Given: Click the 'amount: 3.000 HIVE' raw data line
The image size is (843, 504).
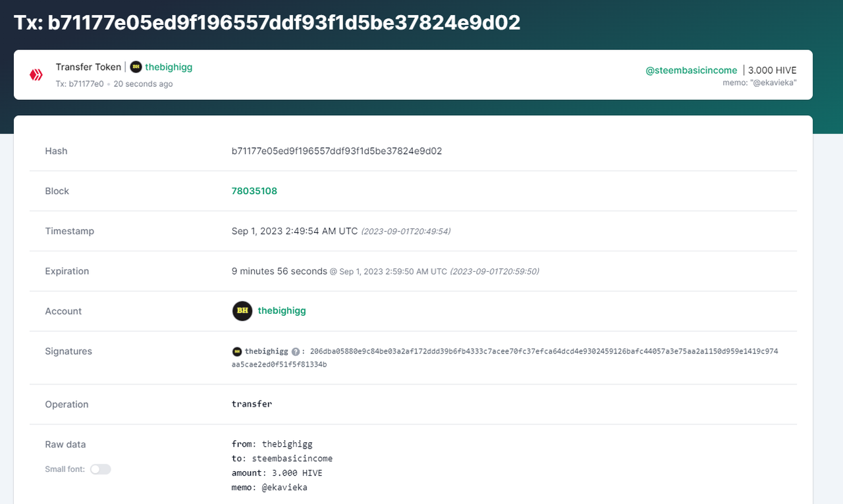Looking at the screenshot, I should tap(277, 473).
